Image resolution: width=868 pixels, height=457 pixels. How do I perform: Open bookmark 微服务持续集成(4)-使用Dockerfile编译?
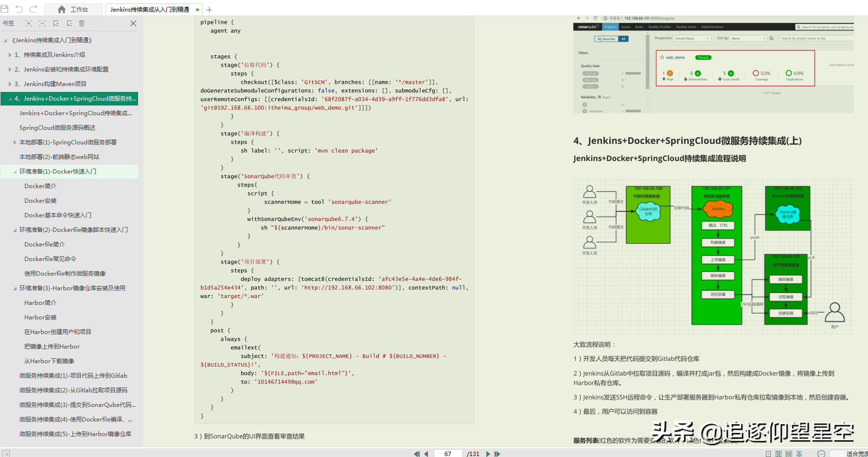[x=76, y=420]
